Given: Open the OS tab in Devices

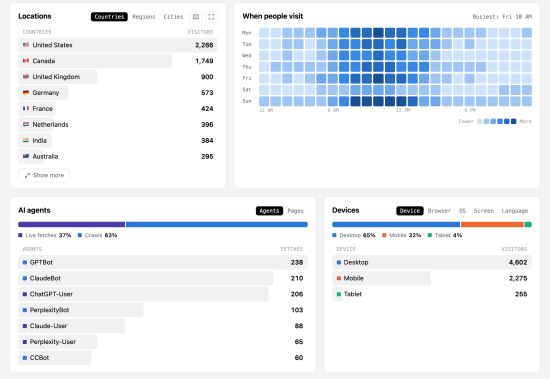Looking at the screenshot, I should [462, 211].
